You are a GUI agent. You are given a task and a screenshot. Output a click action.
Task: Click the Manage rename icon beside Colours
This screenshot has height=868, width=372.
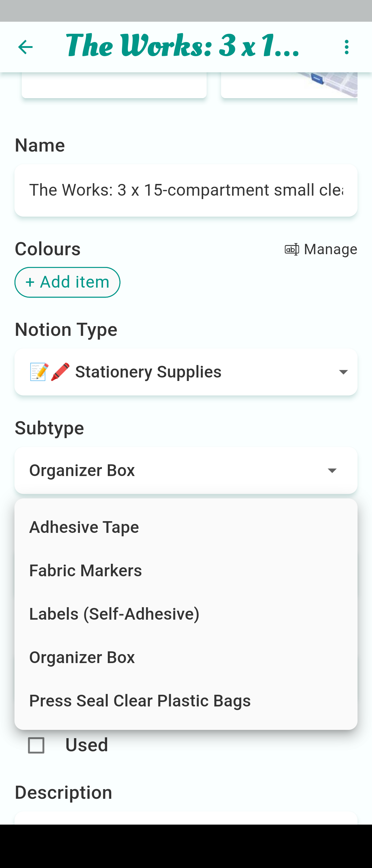[x=292, y=249]
